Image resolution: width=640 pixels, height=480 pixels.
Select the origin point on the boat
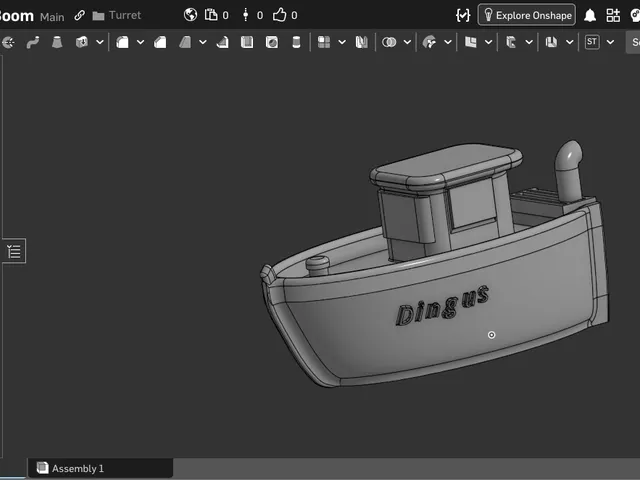491,335
